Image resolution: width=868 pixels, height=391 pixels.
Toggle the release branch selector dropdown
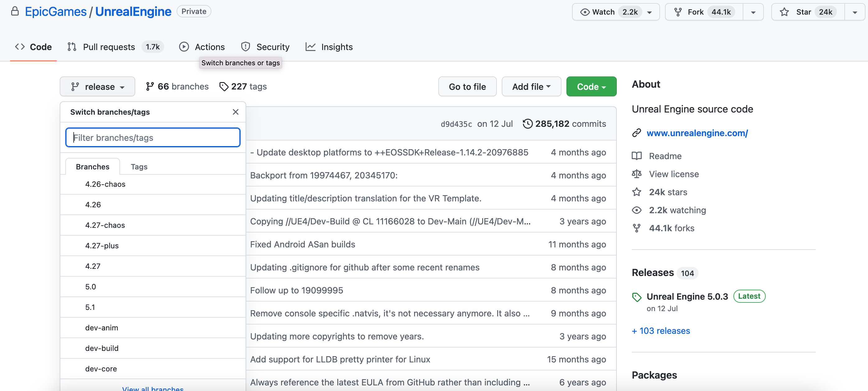coord(97,86)
